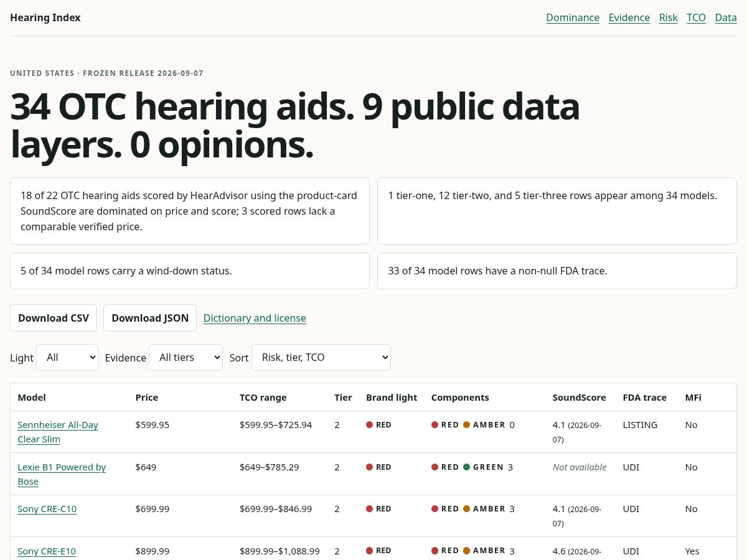Open the Evidence tier dropdown
This screenshot has height=560, width=747.
coord(186,357)
